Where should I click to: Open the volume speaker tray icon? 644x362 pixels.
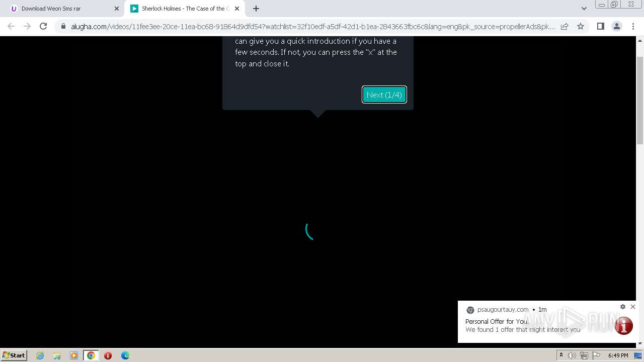(x=572, y=355)
